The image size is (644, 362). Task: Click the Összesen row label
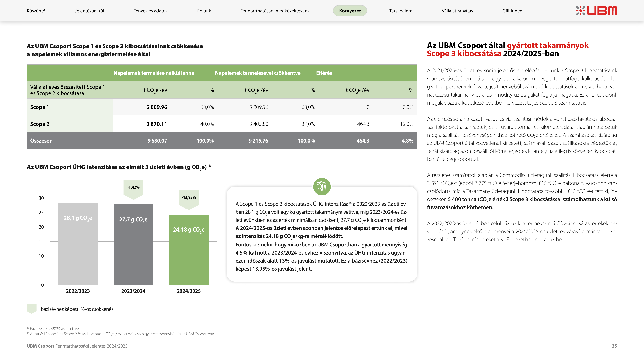(x=42, y=141)
